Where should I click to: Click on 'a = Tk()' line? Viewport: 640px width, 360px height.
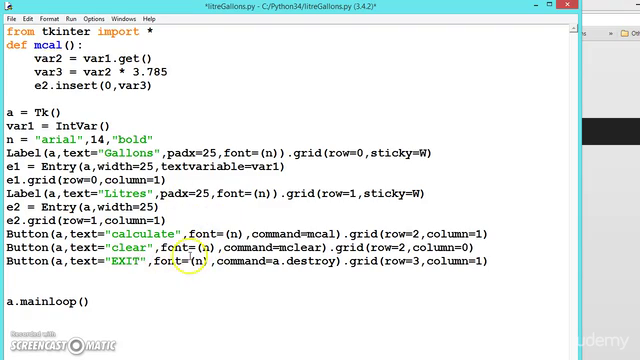tap(33, 112)
